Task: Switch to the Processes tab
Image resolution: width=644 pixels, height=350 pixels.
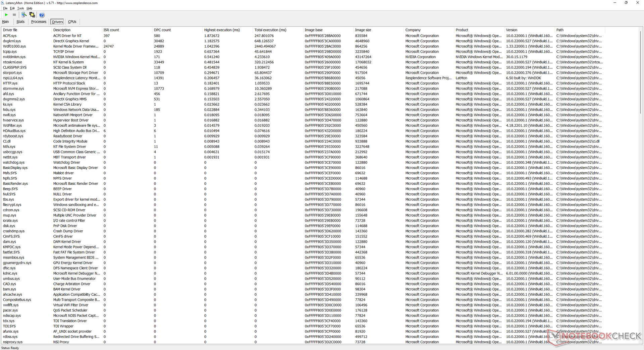Action: point(39,22)
